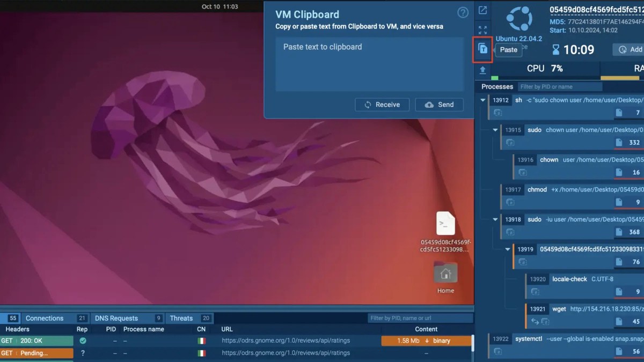This screenshot has width=644, height=362.
Task: Open the VM in a new window
Action: tap(482, 10)
